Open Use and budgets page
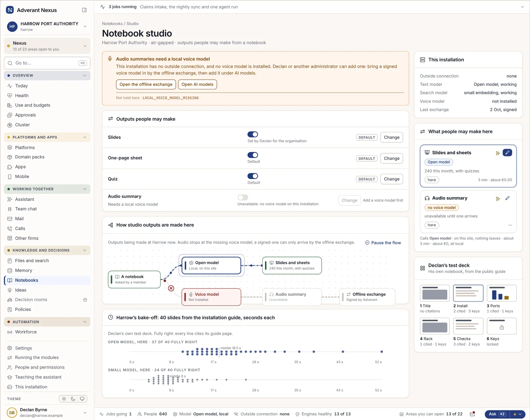 point(47,105)
